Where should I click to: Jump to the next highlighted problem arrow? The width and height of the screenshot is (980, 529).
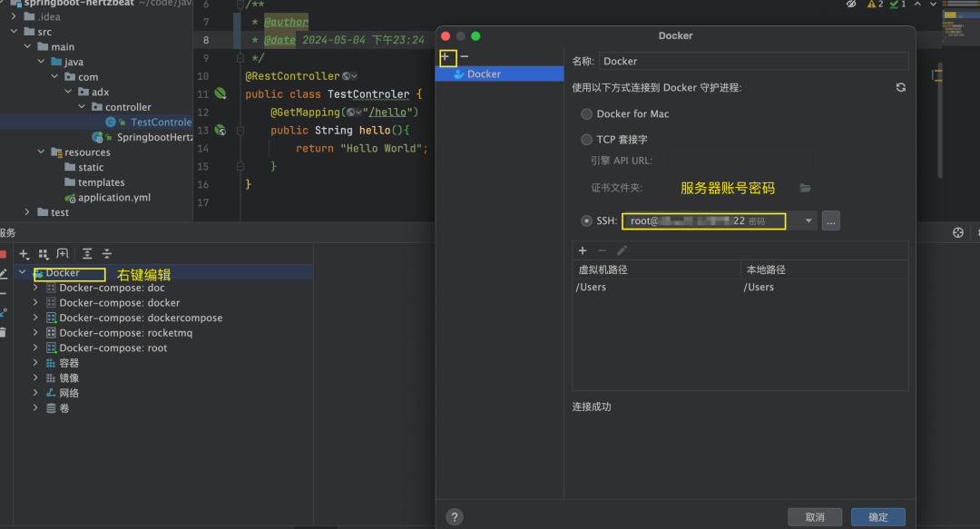pyautogui.click(x=933, y=4)
